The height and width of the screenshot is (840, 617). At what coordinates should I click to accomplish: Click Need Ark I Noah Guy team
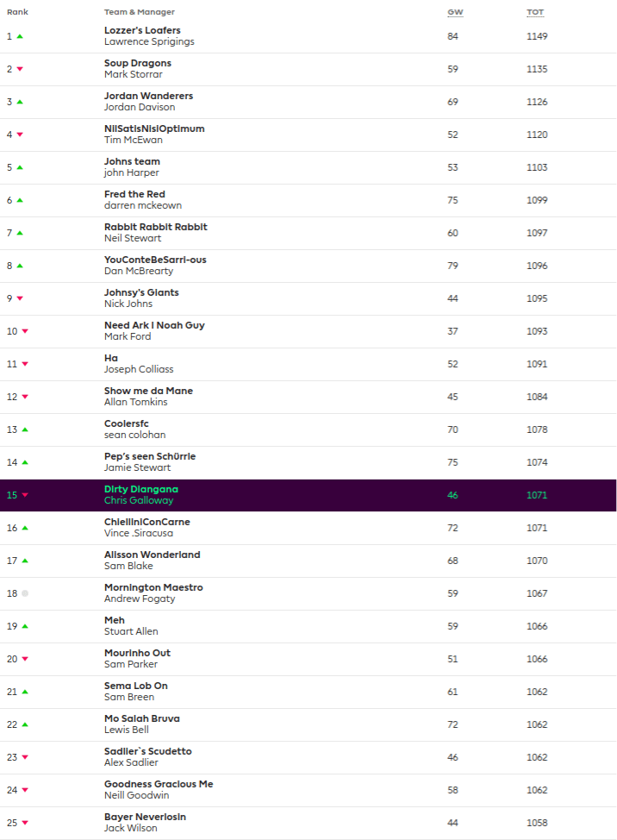(x=154, y=325)
